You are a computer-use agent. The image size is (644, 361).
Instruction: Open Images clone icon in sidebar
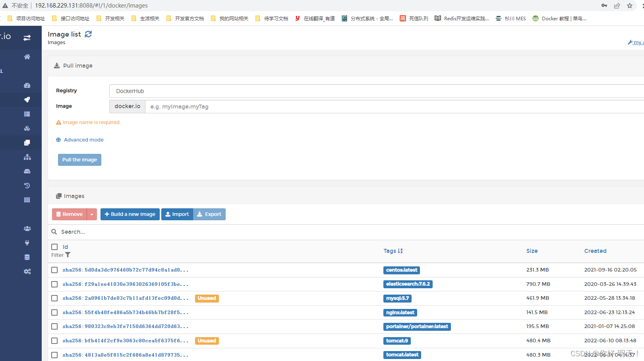point(27,143)
